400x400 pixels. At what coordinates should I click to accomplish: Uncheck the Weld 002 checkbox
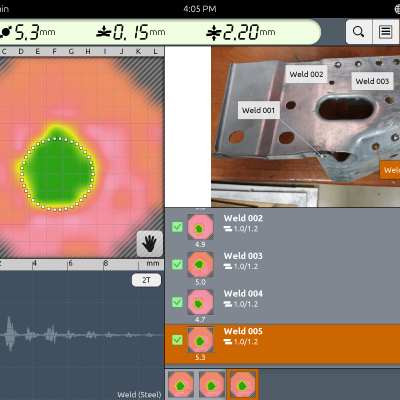tap(177, 227)
